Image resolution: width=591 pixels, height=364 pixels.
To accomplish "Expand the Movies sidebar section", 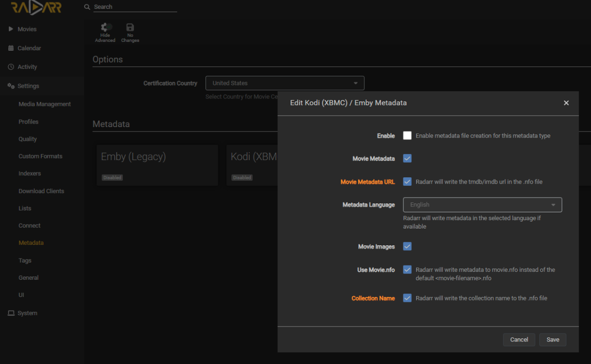I will pos(27,29).
